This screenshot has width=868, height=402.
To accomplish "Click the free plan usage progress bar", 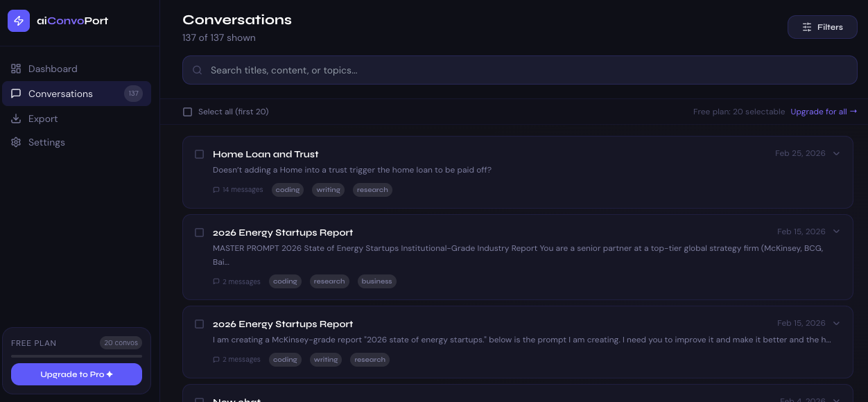I will 76,356.
